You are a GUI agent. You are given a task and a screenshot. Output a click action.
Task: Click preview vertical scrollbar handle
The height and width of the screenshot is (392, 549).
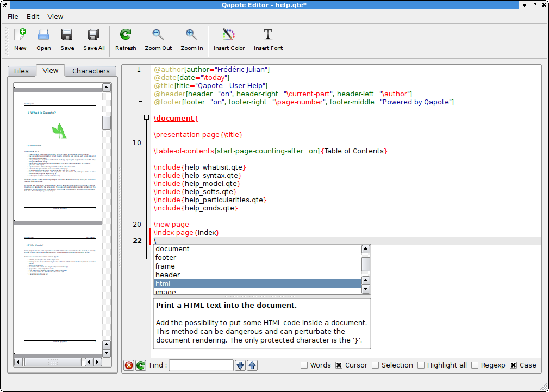[107, 123]
